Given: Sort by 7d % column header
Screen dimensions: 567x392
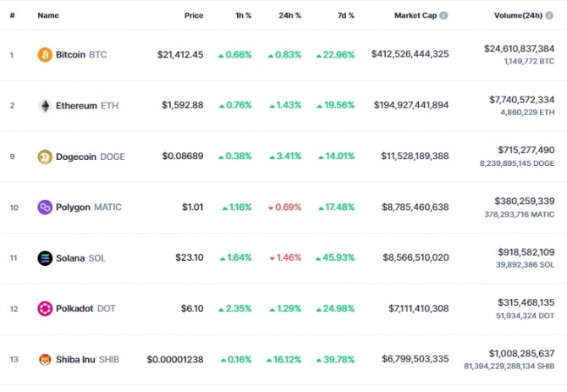Looking at the screenshot, I should (x=346, y=15).
